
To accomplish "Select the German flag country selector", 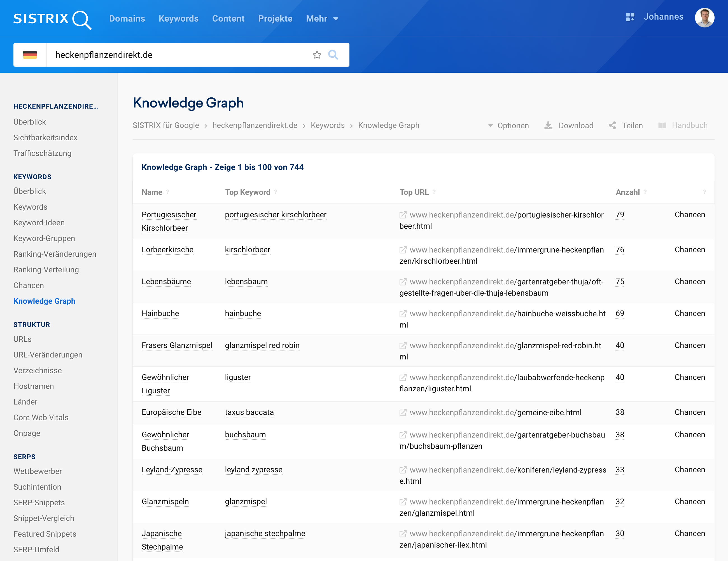I will pyautogui.click(x=30, y=55).
